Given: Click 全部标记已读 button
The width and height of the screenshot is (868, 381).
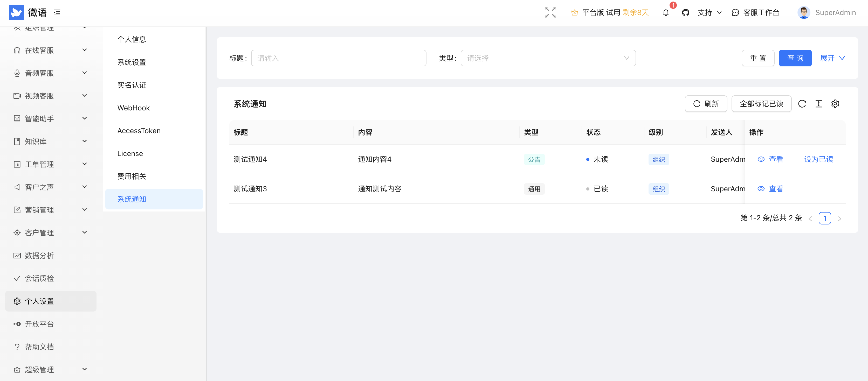Looking at the screenshot, I should tap(761, 104).
